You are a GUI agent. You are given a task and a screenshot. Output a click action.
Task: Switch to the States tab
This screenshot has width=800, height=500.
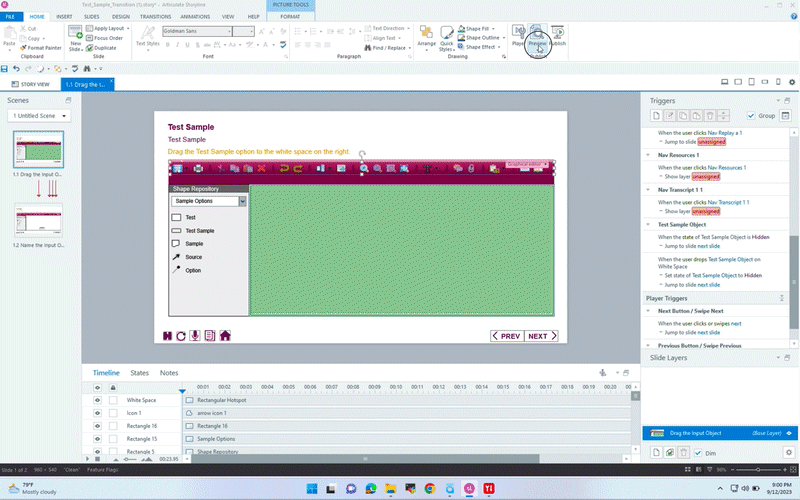[139, 373]
